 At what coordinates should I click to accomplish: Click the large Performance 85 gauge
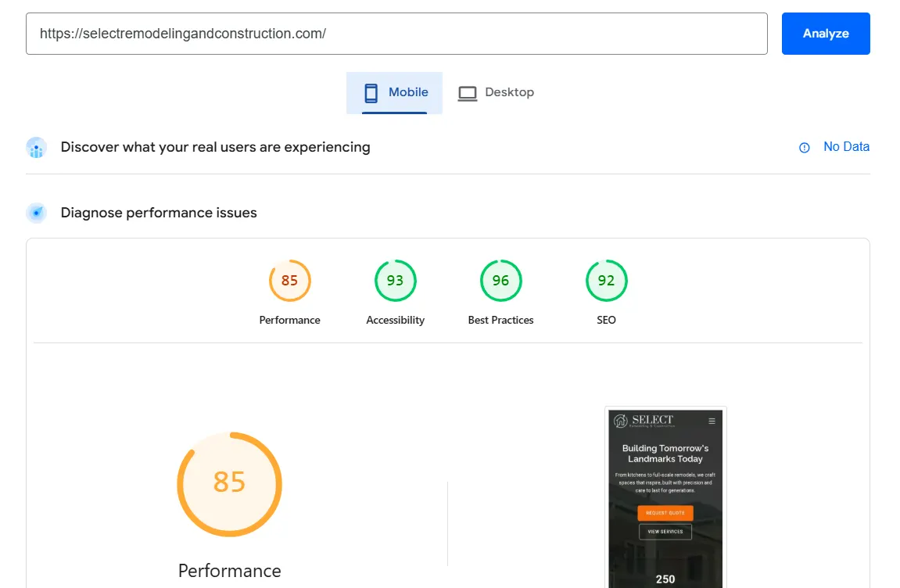click(x=230, y=484)
